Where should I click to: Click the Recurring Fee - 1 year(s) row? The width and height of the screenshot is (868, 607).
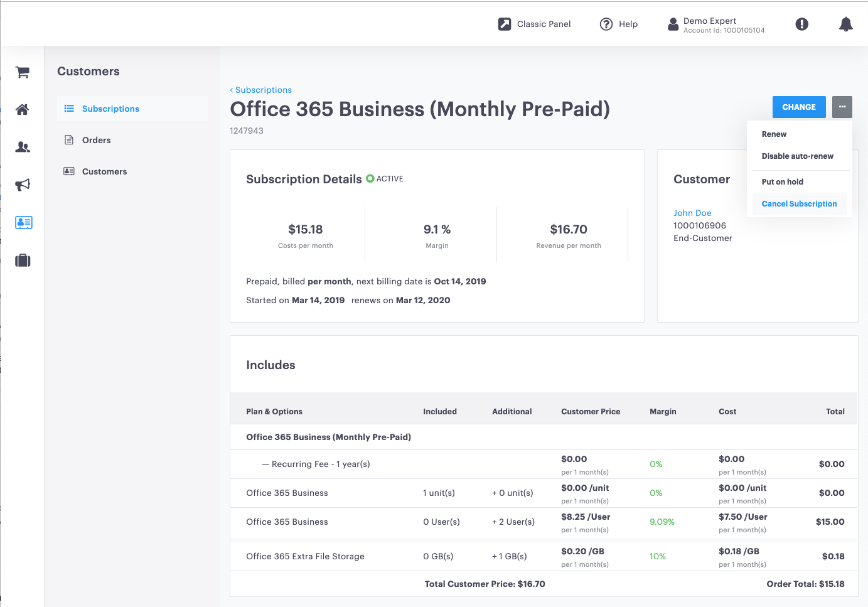coord(544,465)
